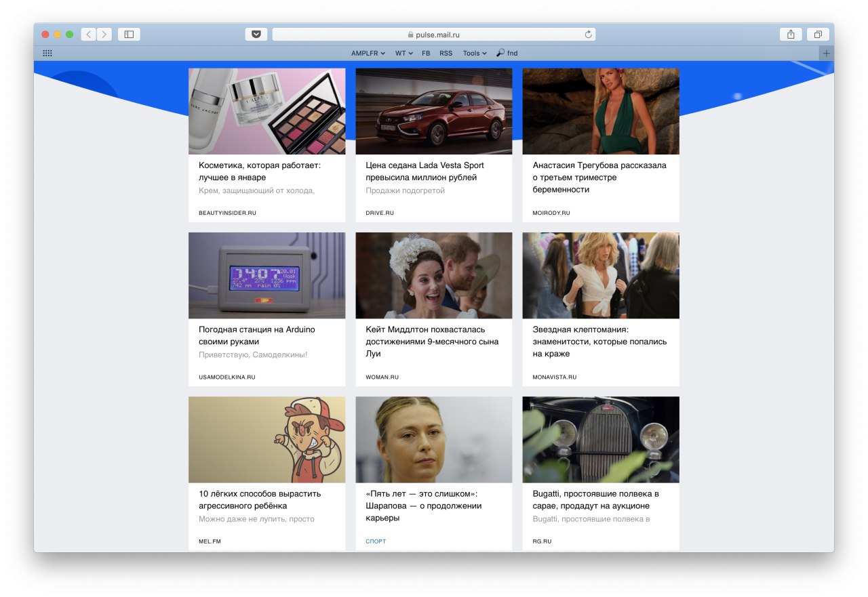Open 'Звездная клептомания' headline
The image size is (868, 597).
[x=599, y=342]
